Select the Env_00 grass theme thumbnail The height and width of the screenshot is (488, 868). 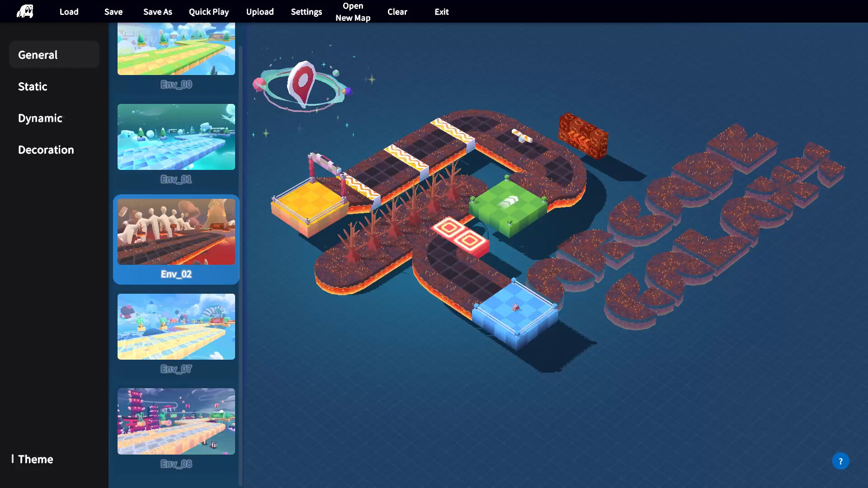pyautogui.click(x=176, y=50)
